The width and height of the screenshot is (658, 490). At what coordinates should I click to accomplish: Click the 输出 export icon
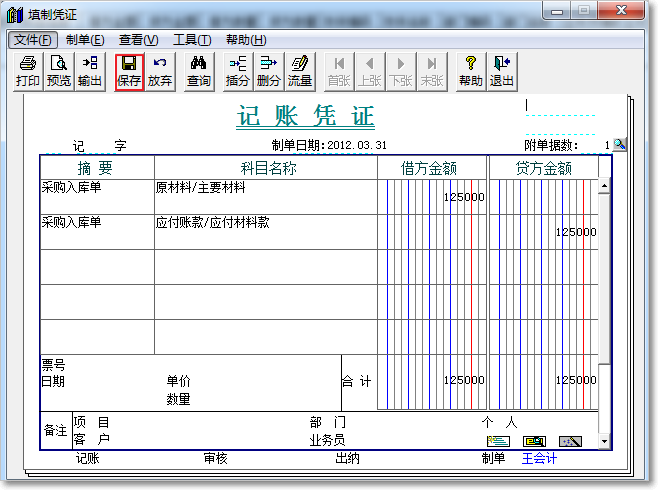pos(90,71)
